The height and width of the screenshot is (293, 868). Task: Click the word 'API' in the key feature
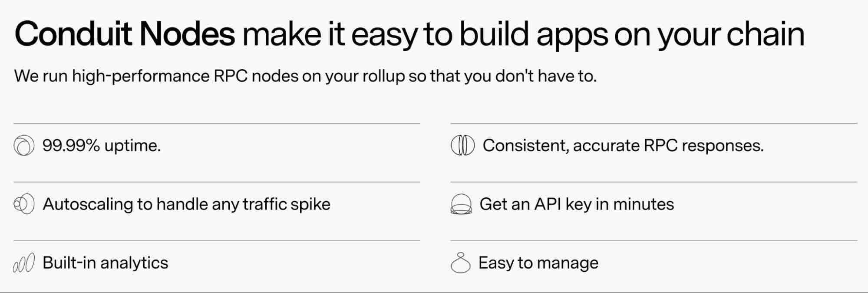pos(548,204)
